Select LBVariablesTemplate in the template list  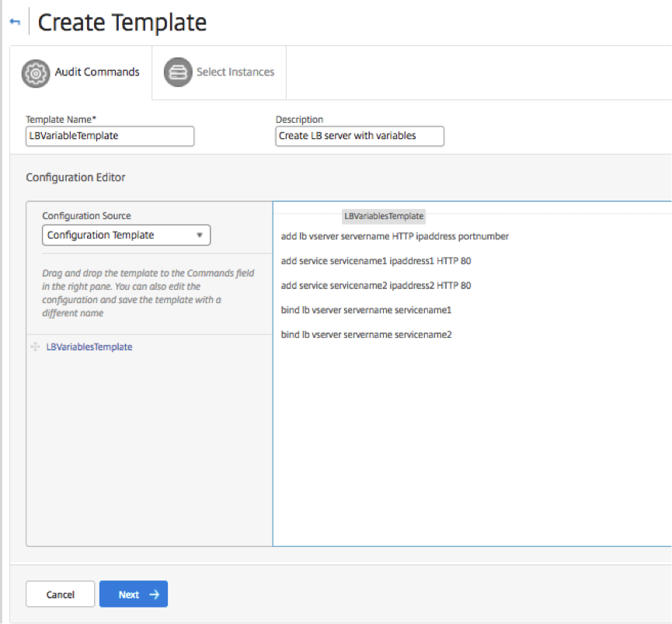pyautogui.click(x=89, y=347)
